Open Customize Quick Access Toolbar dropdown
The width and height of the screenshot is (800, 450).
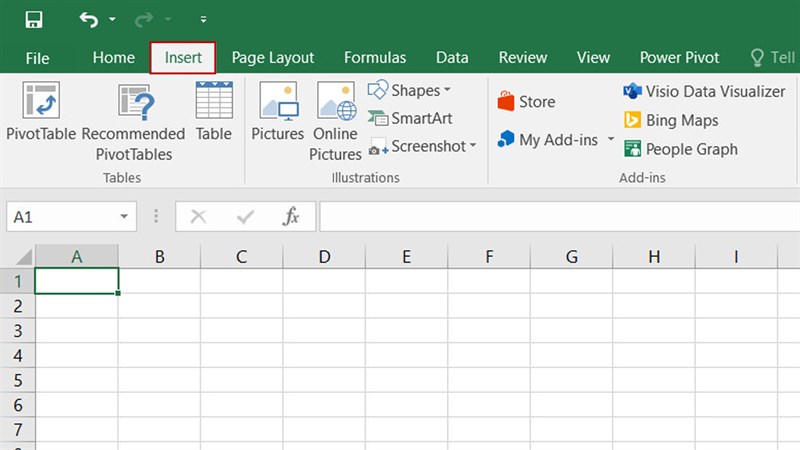point(203,19)
